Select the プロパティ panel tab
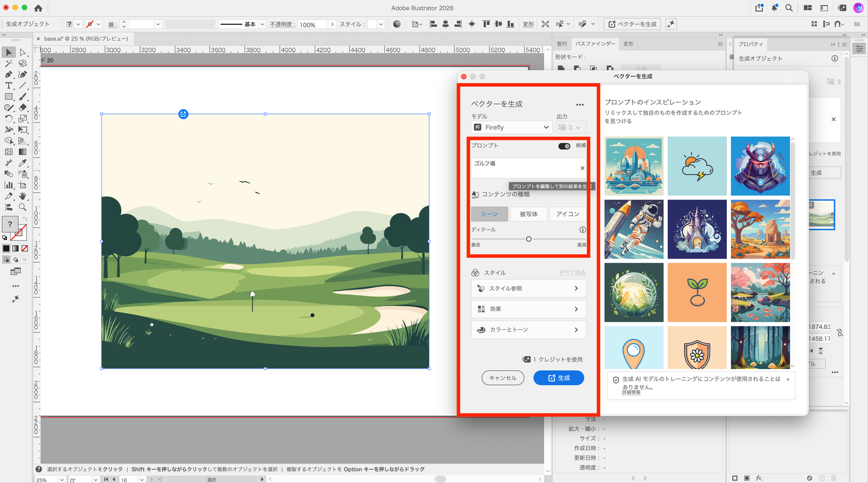 point(751,44)
